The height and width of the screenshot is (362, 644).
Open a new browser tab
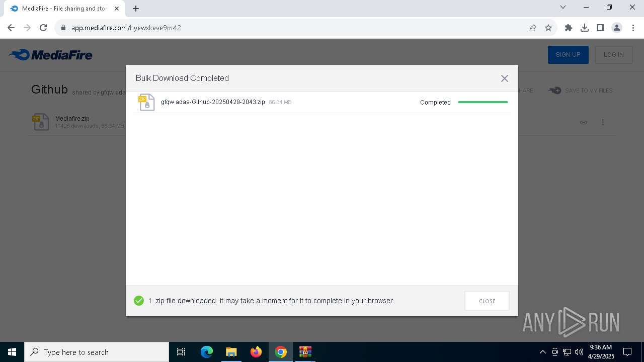coord(136,9)
